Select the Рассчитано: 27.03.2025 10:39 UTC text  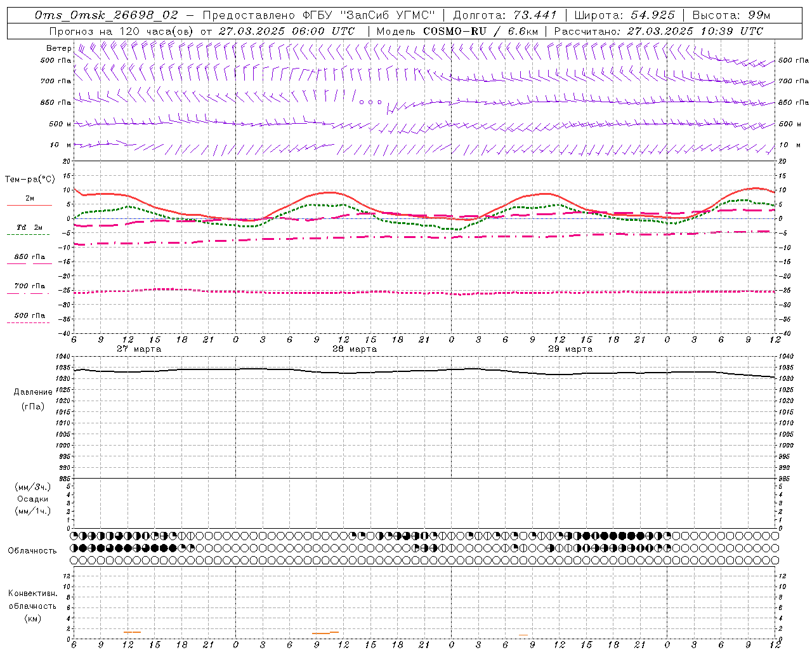[x=658, y=31]
